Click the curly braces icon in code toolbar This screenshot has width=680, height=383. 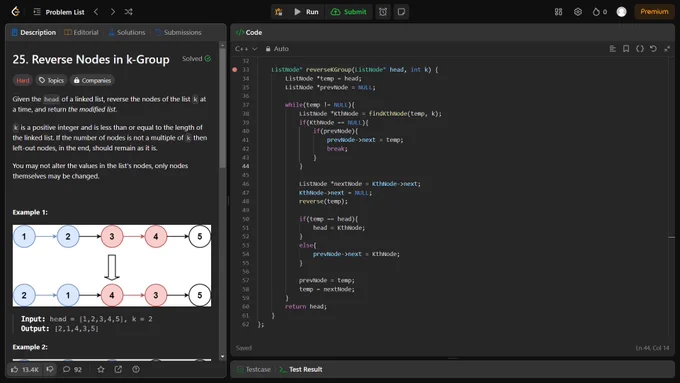[640, 49]
